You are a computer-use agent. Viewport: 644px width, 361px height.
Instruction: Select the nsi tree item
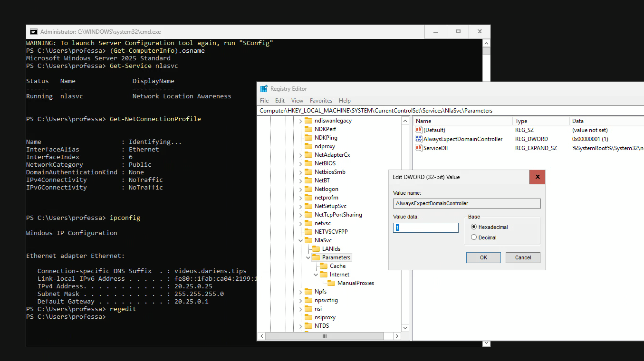318,309
